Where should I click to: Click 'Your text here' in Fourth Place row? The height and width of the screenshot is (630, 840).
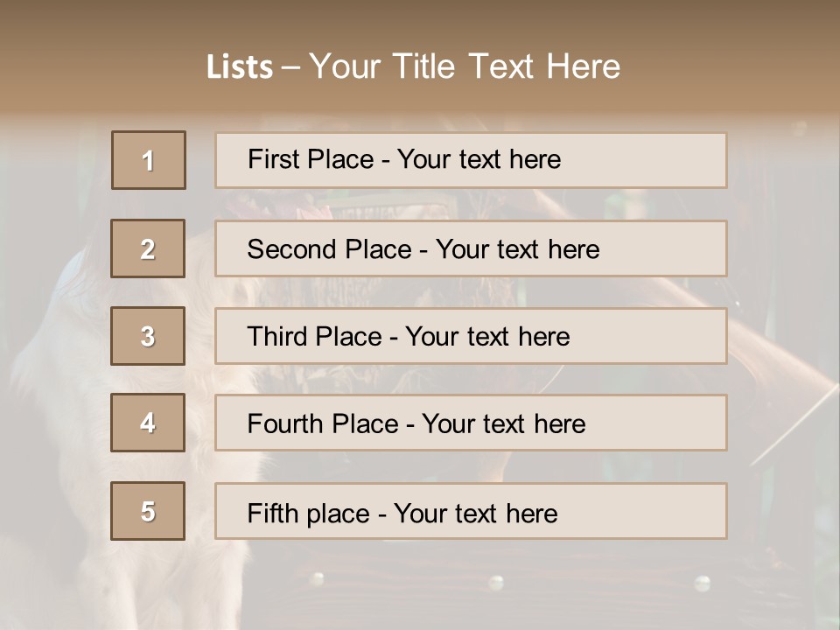click(x=503, y=424)
